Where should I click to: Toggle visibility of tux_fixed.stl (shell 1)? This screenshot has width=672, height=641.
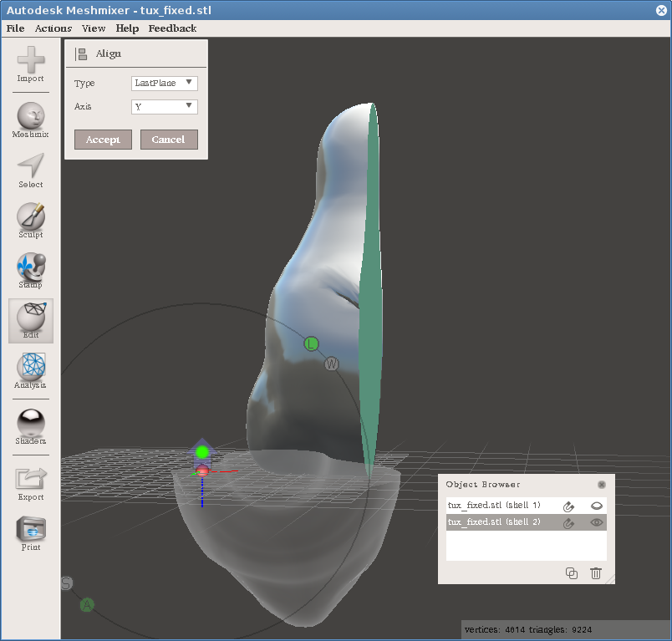point(597,506)
